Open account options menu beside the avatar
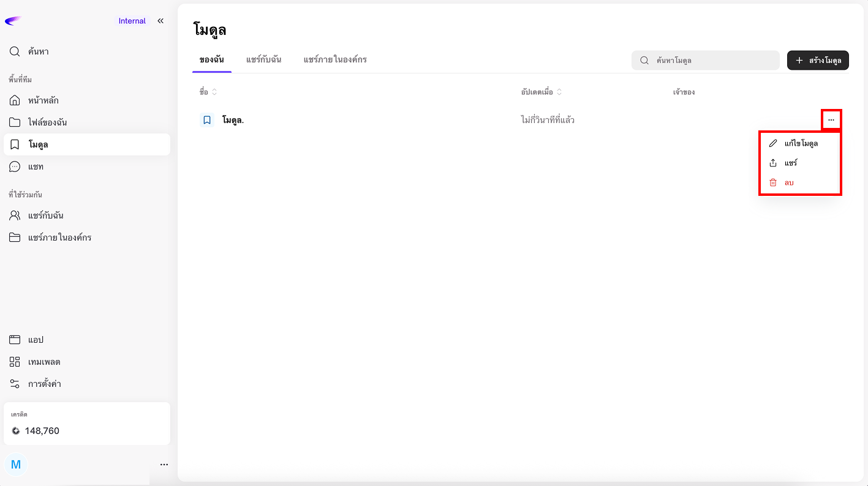 (164, 465)
